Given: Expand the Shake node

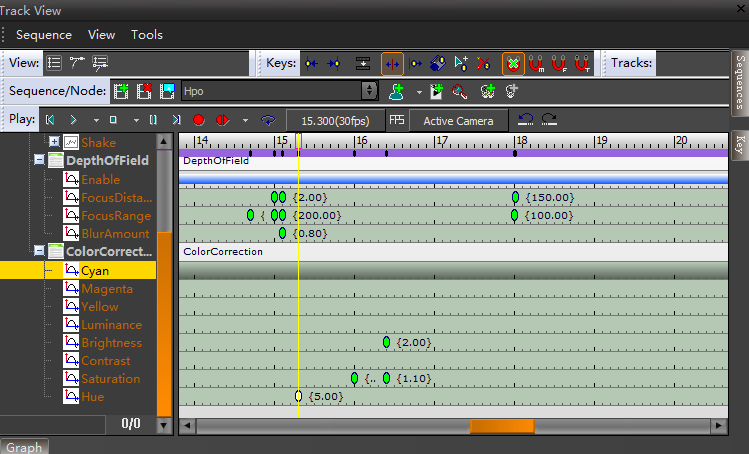Looking at the screenshot, I should coord(54,143).
